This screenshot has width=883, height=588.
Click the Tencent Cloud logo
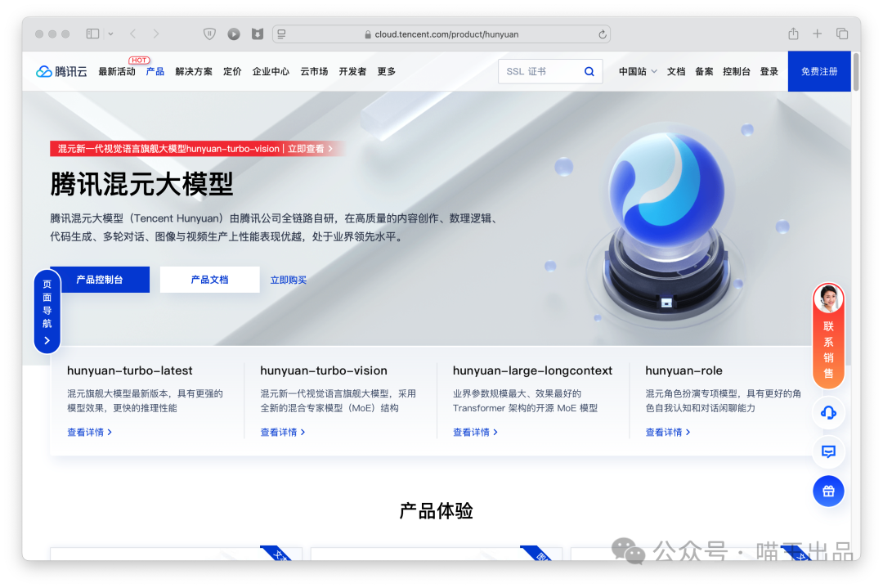(61, 71)
